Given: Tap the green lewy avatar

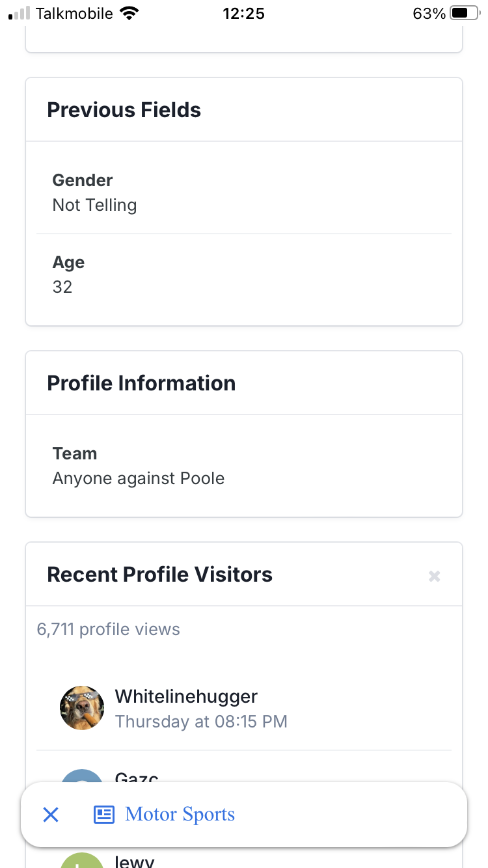Looking at the screenshot, I should 82,860.
